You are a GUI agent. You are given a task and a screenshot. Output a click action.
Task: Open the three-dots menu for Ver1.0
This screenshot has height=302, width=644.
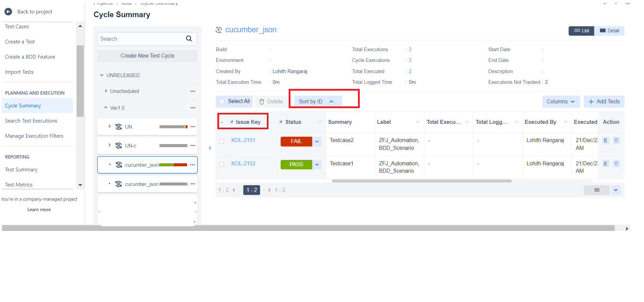[x=192, y=108]
